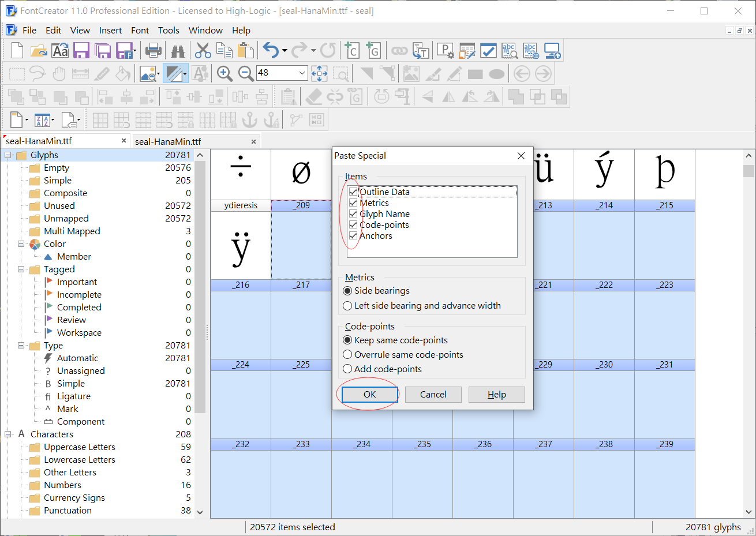Image resolution: width=756 pixels, height=536 pixels.
Task: Toggle the Code-points checkbox
Action: [x=353, y=225]
